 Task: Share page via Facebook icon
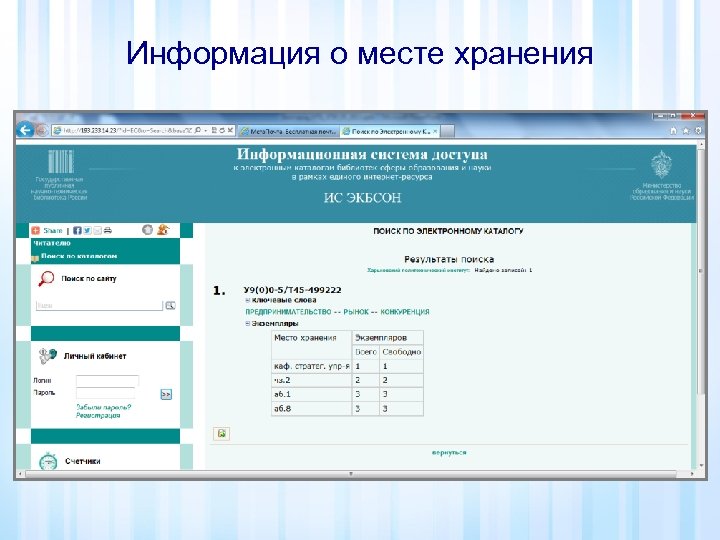pyautogui.click(x=77, y=231)
